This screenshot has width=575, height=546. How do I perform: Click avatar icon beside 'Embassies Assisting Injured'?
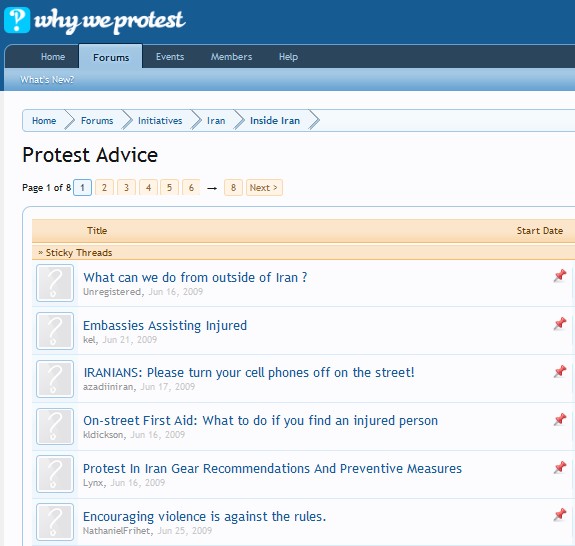(x=55, y=331)
